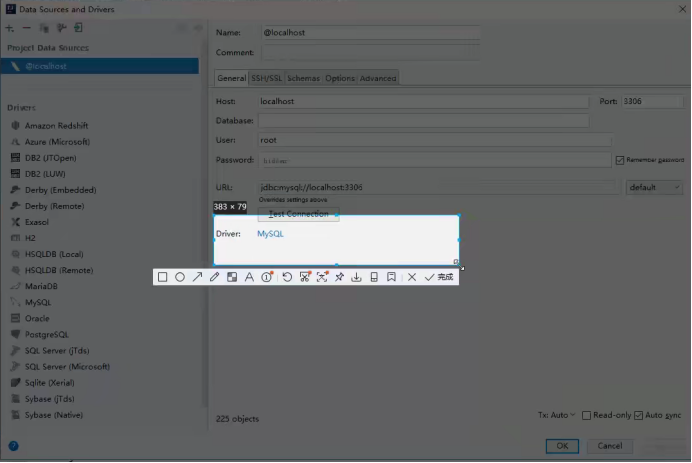Viewport: 692px width, 463px height.
Task: Select Azure (Microsoft) driver
Action: click(57, 142)
